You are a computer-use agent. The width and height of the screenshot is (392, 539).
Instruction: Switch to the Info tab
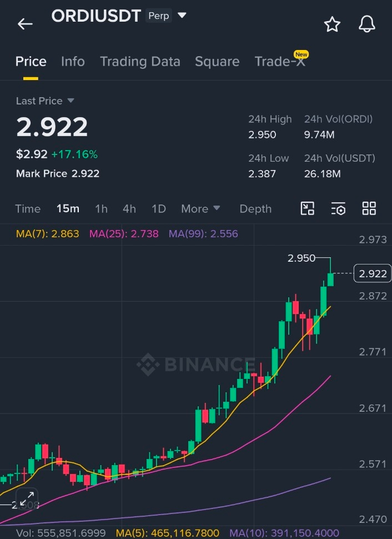(73, 62)
